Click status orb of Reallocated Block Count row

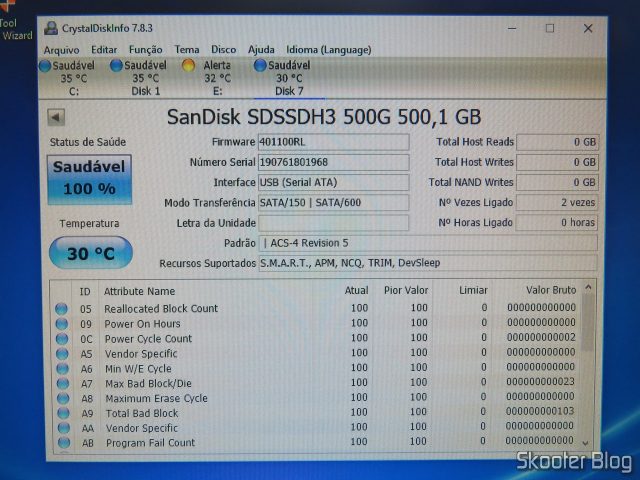pyautogui.click(x=61, y=309)
